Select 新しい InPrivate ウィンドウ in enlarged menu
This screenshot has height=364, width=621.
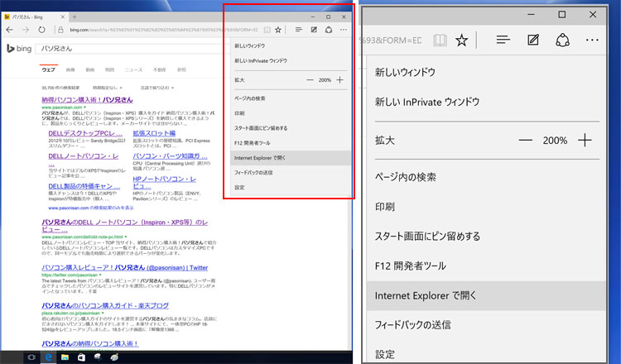point(486,102)
